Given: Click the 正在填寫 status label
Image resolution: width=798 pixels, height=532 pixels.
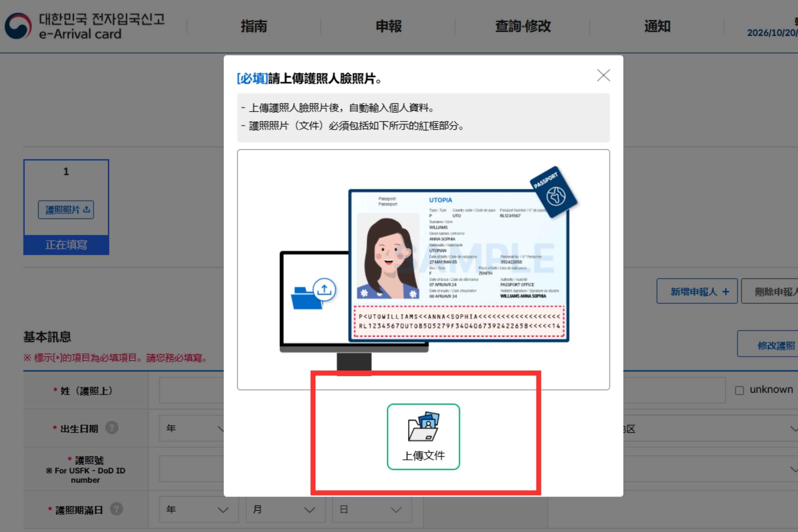Looking at the screenshot, I should [66, 245].
